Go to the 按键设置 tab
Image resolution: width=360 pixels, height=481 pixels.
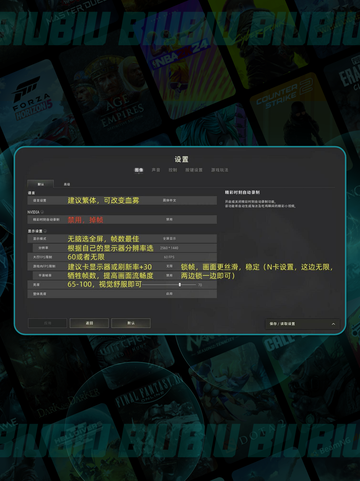point(194,170)
